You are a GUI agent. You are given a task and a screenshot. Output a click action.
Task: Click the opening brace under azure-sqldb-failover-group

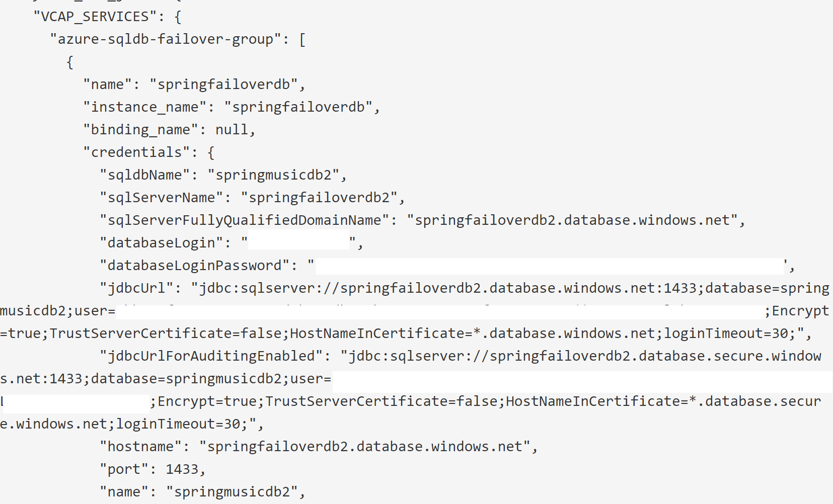tap(70, 62)
